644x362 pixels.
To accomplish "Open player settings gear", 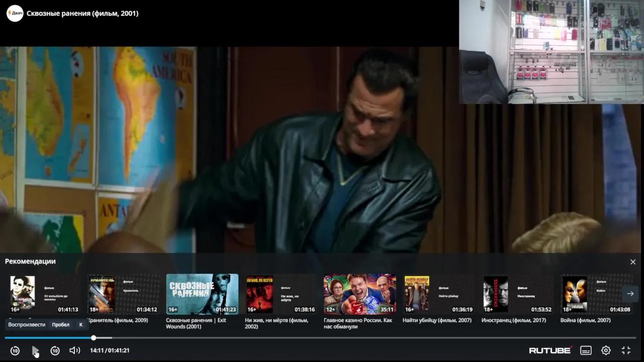I will point(606,350).
